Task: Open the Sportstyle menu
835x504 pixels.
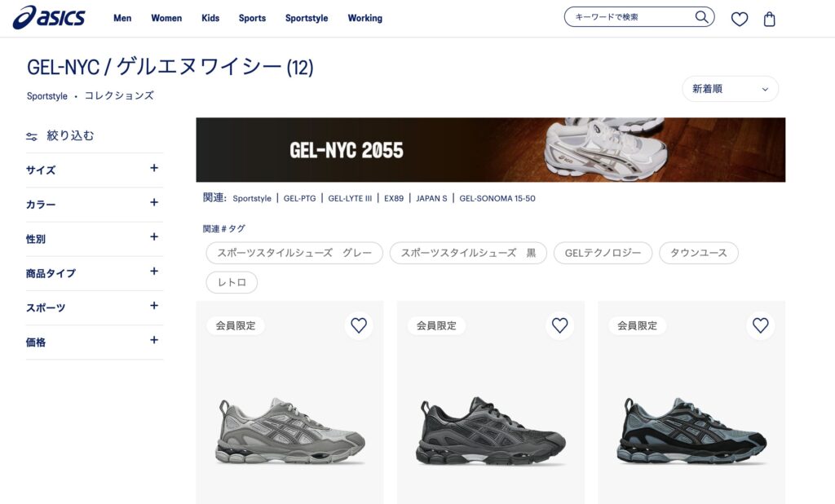Action: (307, 18)
